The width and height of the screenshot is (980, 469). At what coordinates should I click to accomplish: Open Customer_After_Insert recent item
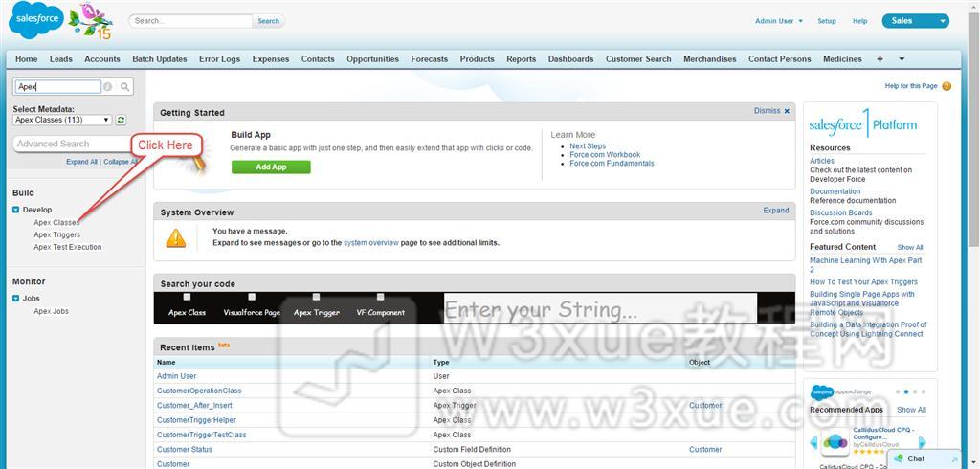click(x=194, y=405)
